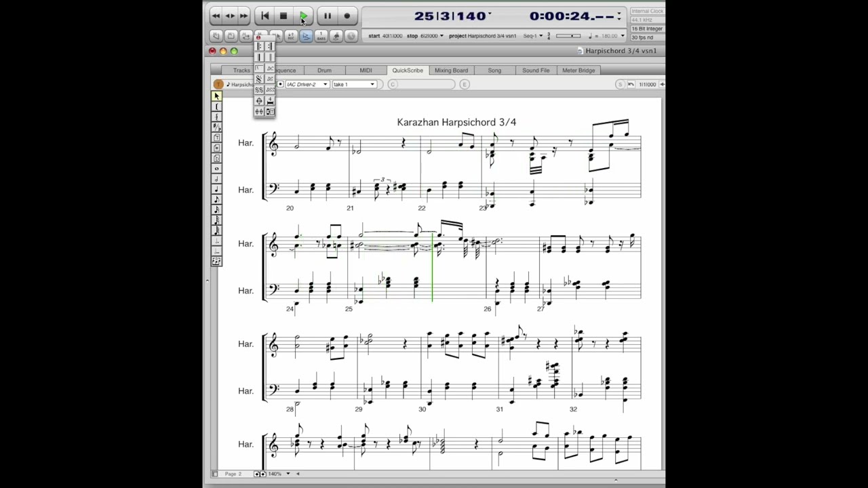Select the brace tool in tool palette
Viewport: 868px width, 488px height.
coord(216,116)
